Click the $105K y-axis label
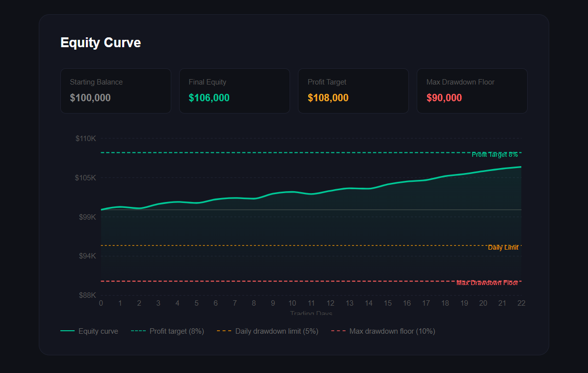The height and width of the screenshot is (373, 588). coord(85,178)
